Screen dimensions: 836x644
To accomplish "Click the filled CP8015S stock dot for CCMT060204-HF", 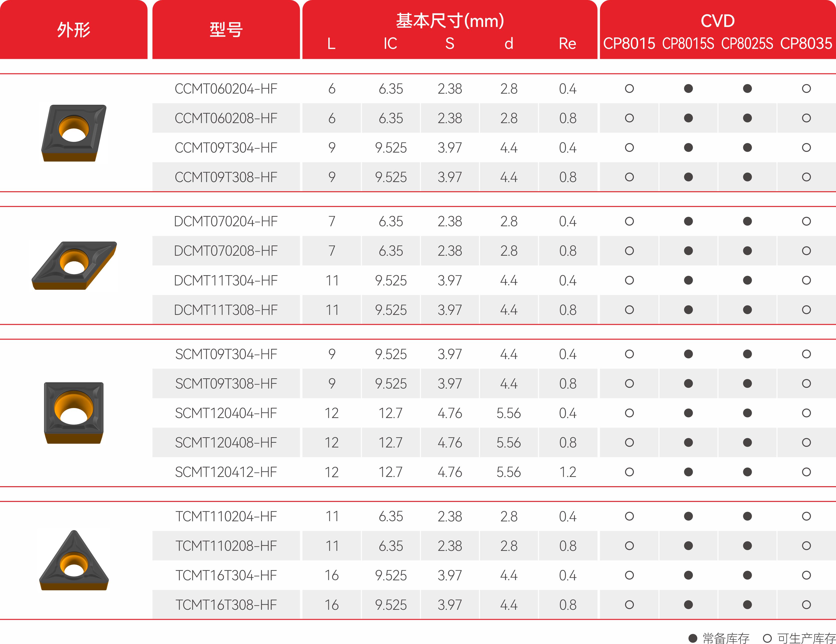I will click(x=688, y=89).
